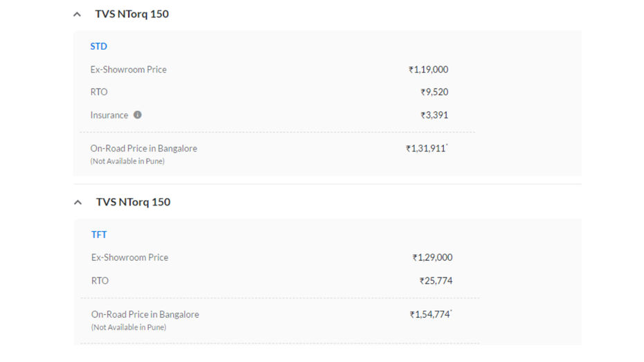Select Not Available in Pune note under TFT
The height and width of the screenshot is (362, 644).
129,327
